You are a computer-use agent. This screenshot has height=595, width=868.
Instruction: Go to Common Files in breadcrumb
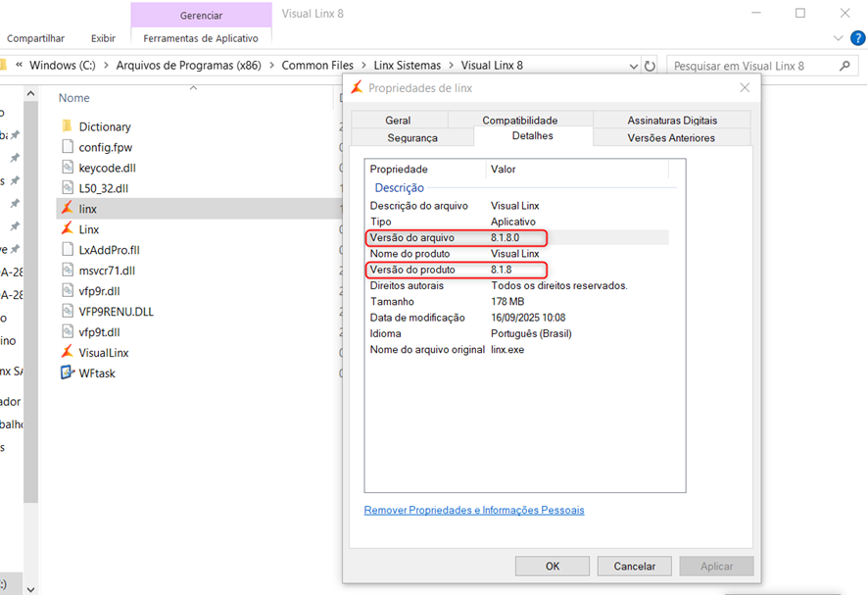317,66
